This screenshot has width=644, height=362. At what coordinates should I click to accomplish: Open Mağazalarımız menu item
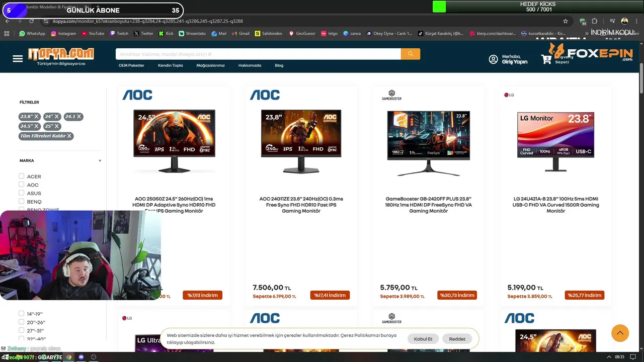(210, 65)
